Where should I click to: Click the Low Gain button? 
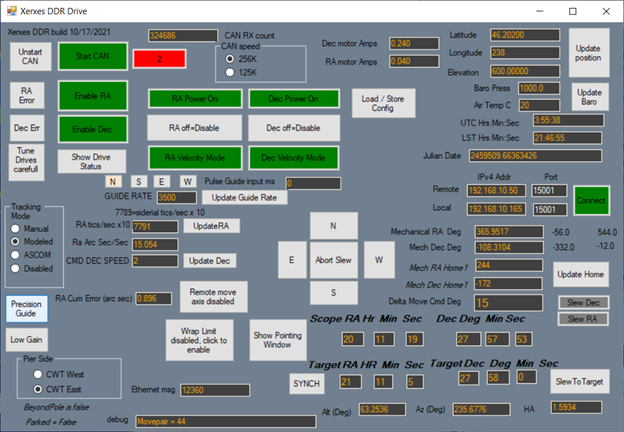[27, 340]
